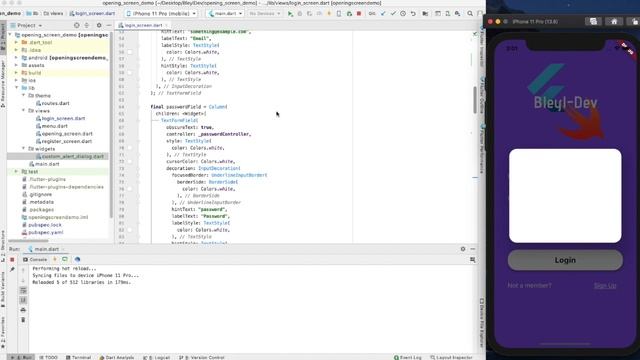This screenshot has width=640, height=360.
Task: Open the TODO tool window tab
Action: pyautogui.click(x=48, y=357)
